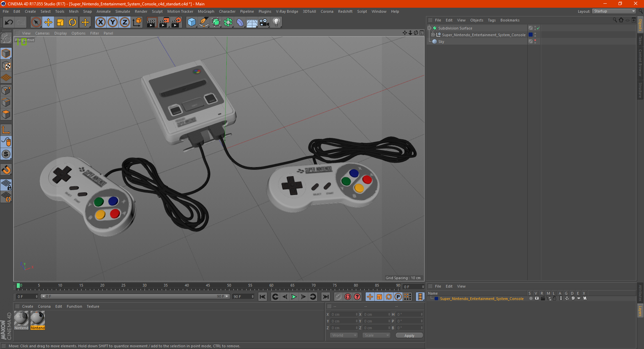Screen dimensions: 644x349
Task: Open the Simulate menu
Action: (x=123, y=11)
